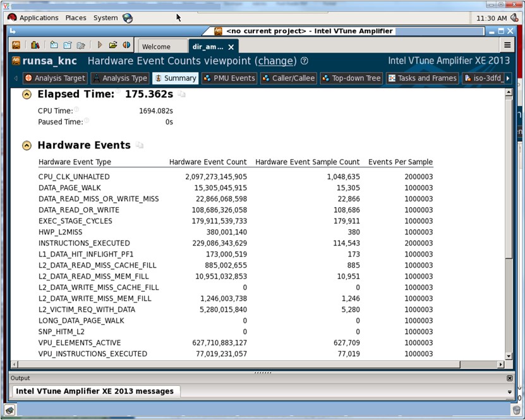Click the window menu arrow icon in title bar
Screen dimensions: 525x420
(13, 31)
